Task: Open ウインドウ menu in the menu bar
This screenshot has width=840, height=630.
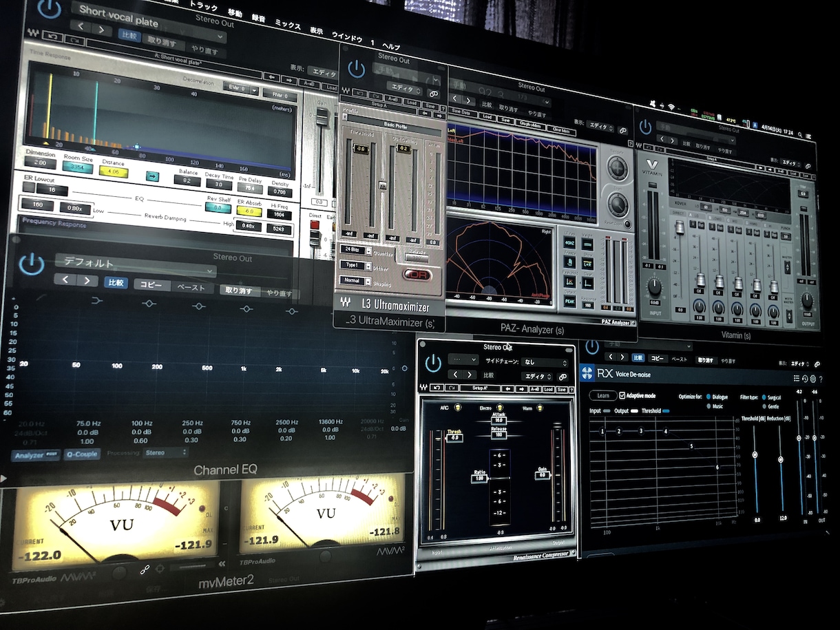Action: (x=347, y=36)
